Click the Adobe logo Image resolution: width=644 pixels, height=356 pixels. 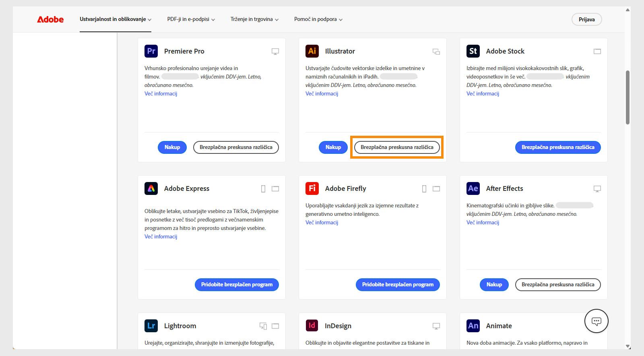click(x=50, y=19)
